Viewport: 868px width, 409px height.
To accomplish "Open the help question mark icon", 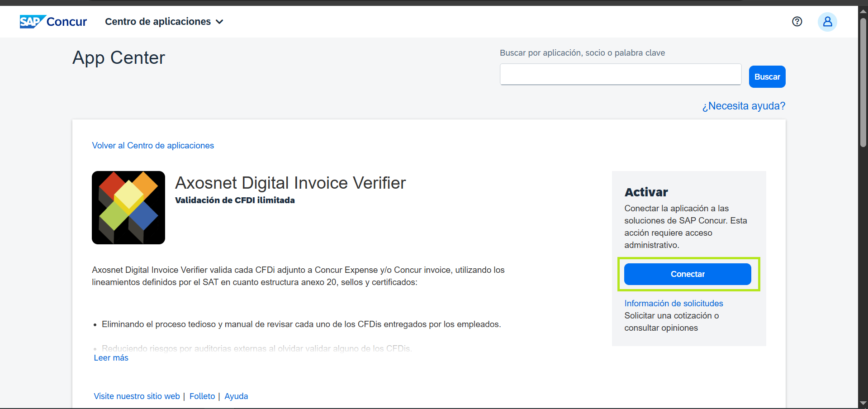I will (797, 22).
